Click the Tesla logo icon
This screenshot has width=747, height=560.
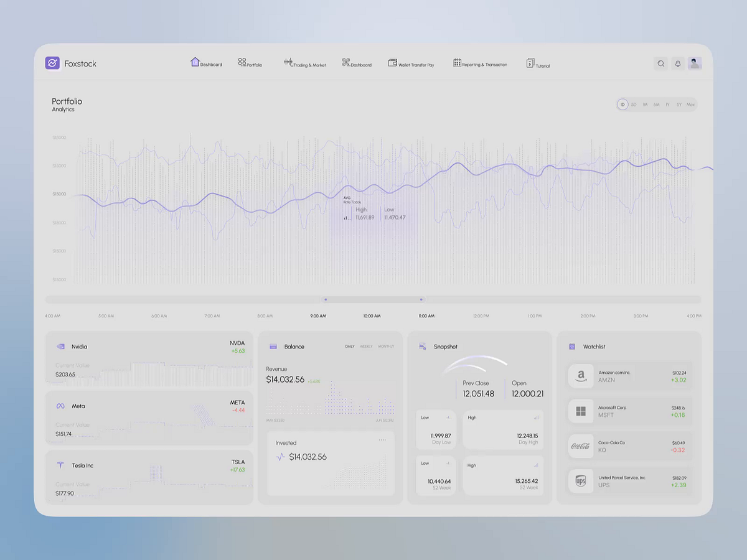60,465
